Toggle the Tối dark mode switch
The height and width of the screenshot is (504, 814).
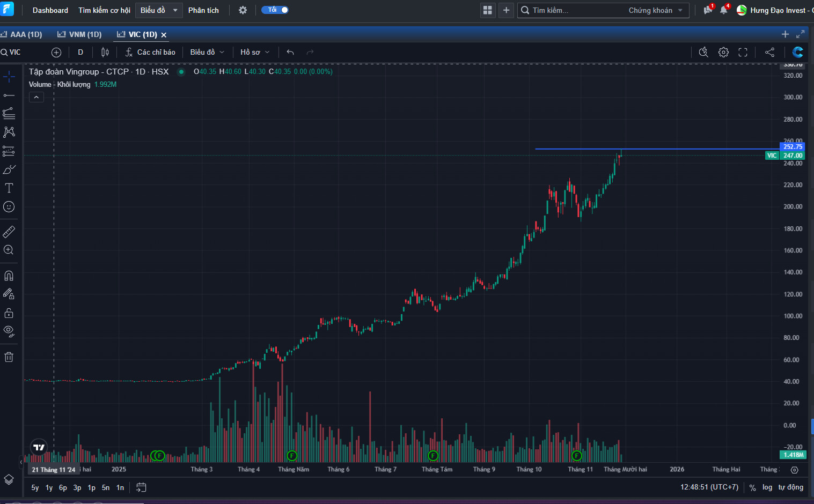(x=276, y=10)
